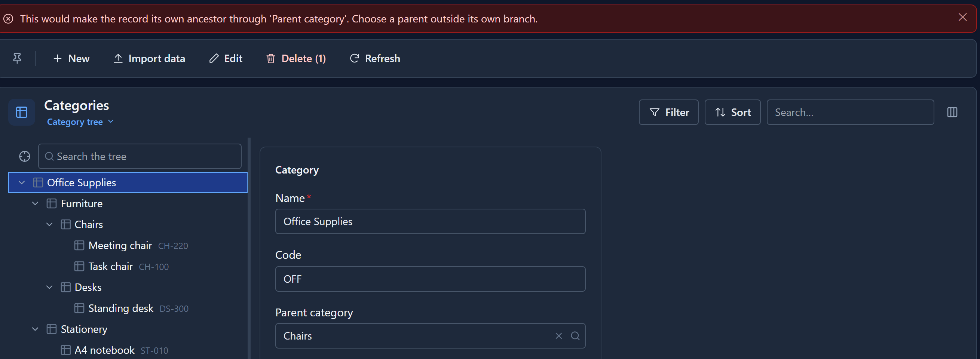The image size is (980, 359).
Task: Collapse the Furniture branch
Action: (x=36, y=203)
